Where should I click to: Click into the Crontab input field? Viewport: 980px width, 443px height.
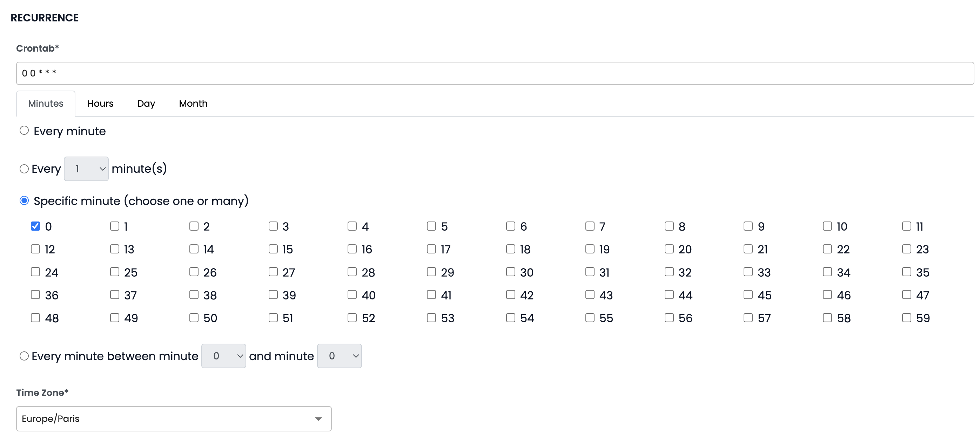(495, 73)
